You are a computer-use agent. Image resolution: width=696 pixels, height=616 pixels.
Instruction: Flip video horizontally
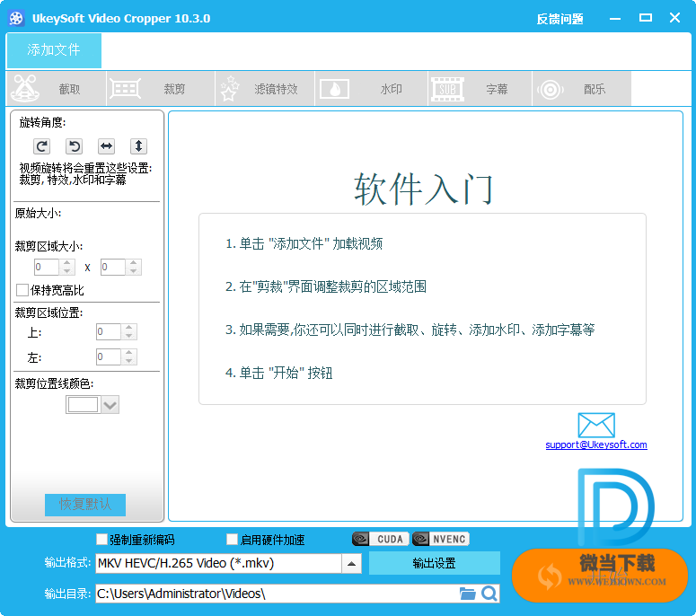tap(107, 146)
